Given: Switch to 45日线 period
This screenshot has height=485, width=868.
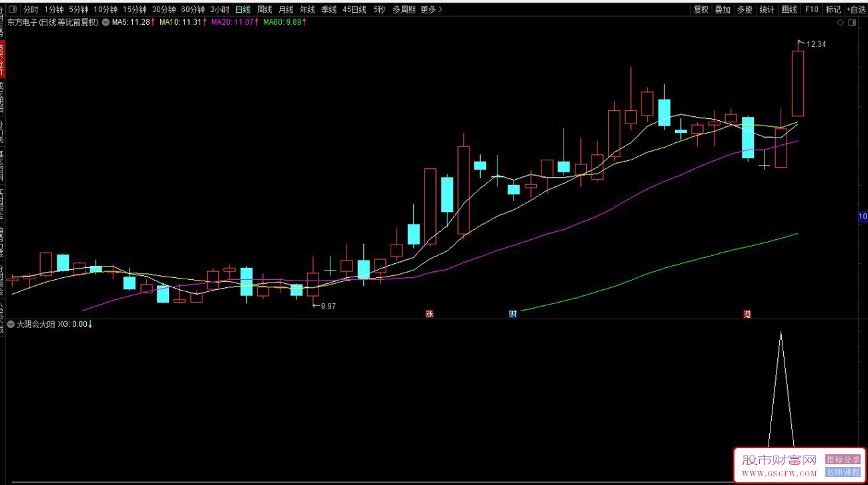Looking at the screenshot, I should (355, 9).
